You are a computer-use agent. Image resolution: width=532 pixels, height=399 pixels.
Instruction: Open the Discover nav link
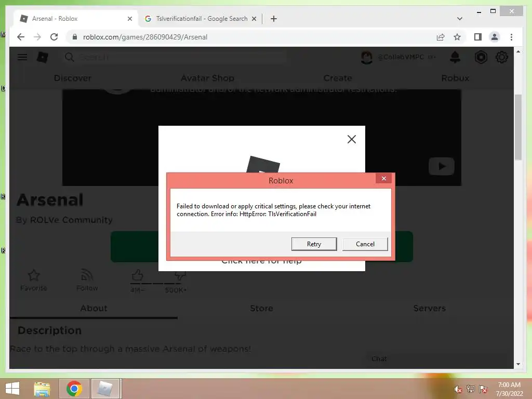[x=73, y=78]
